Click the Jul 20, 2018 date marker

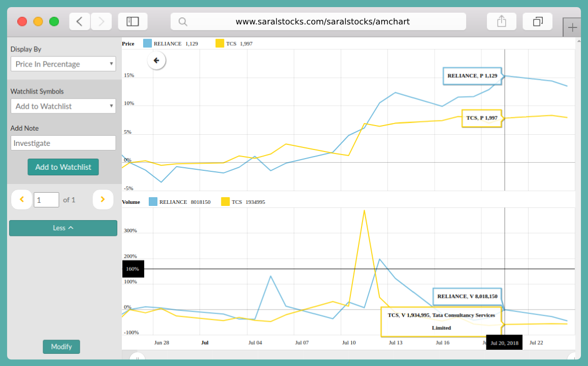pyautogui.click(x=504, y=343)
